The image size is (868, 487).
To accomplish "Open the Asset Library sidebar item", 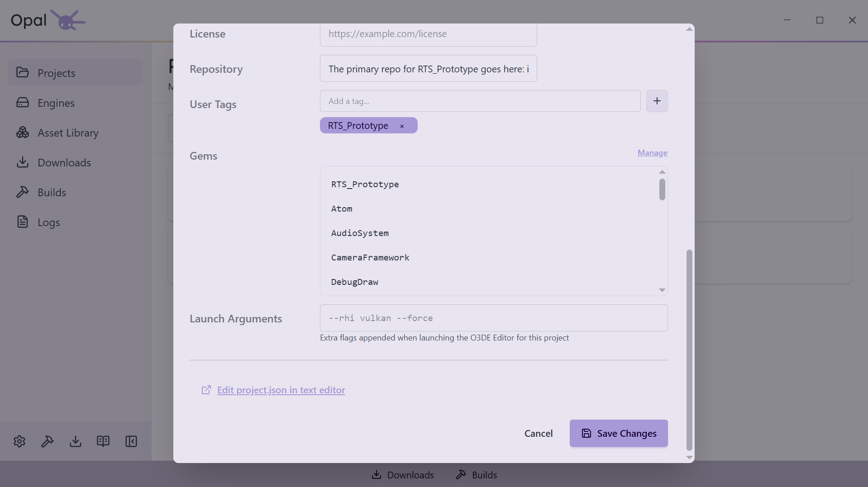I will click(x=75, y=132).
